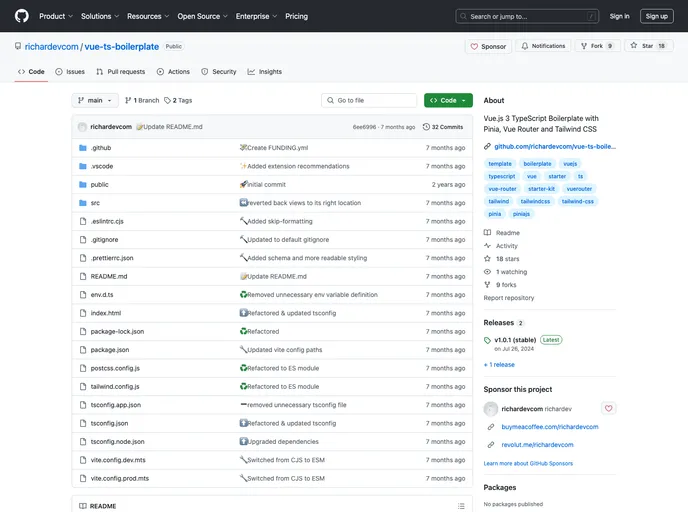
Task: Open the .vscode folder icon
Action: pyautogui.click(x=82, y=166)
